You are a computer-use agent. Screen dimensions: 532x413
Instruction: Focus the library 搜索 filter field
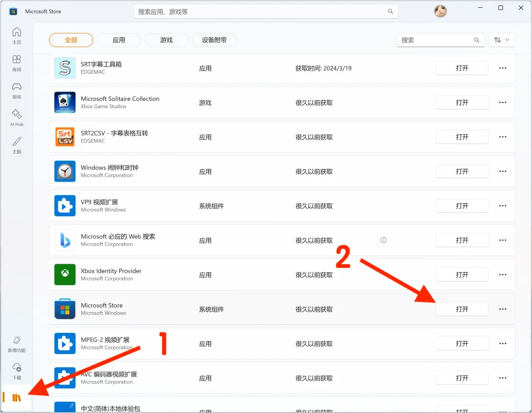tap(441, 40)
